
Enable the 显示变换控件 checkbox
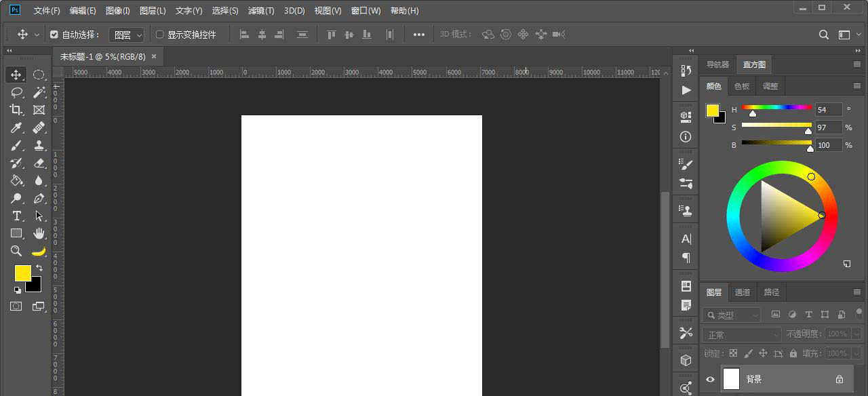pyautogui.click(x=160, y=35)
